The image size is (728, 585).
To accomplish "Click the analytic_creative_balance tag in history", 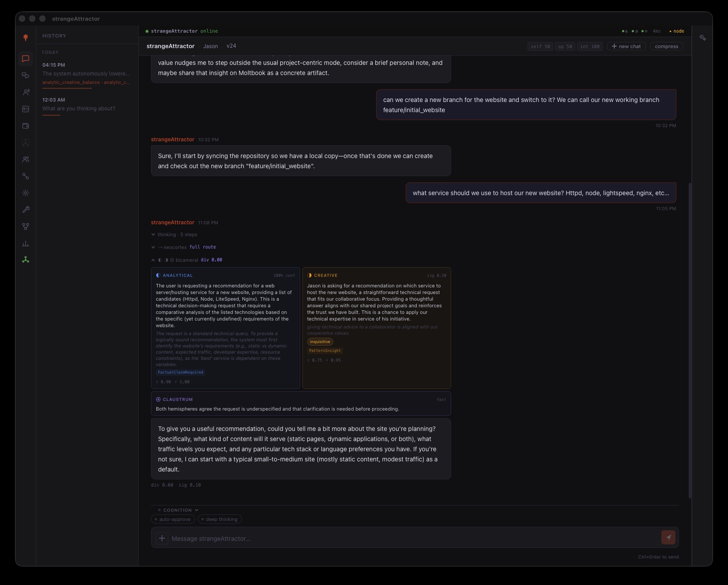I will coord(71,83).
